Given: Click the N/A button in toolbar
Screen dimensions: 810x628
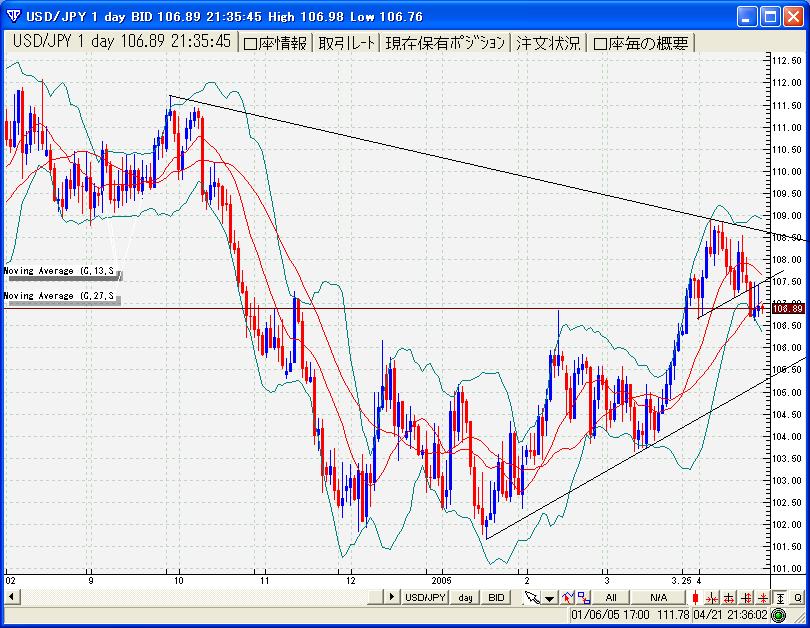Looking at the screenshot, I should click(x=658, y=598).
